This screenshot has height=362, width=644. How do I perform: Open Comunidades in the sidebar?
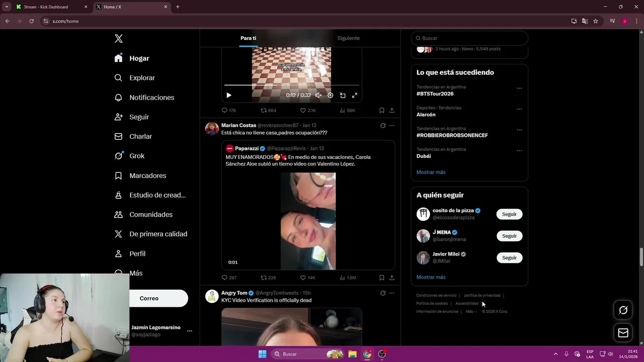coord(143,214)
